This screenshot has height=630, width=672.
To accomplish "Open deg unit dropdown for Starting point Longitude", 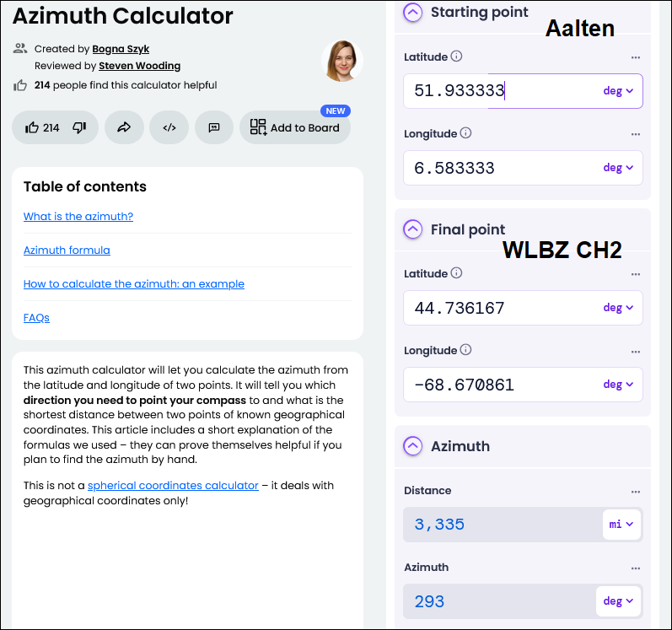I will tap(618, 168).
